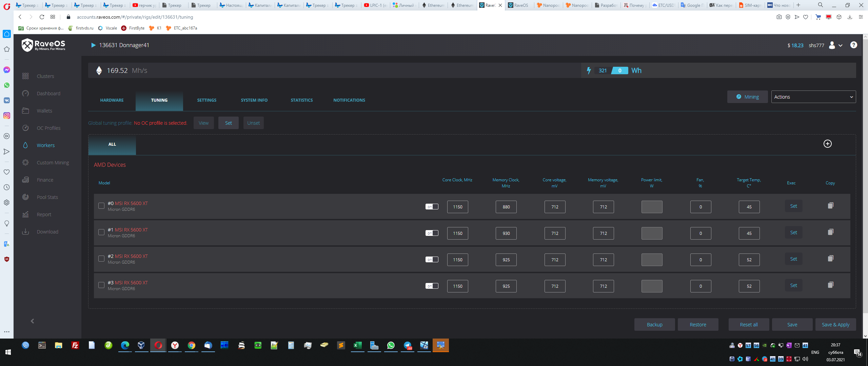This screenshot has width=868, height=366.
Task: Expand the Actions dropdown
Action: pos(813,97)
